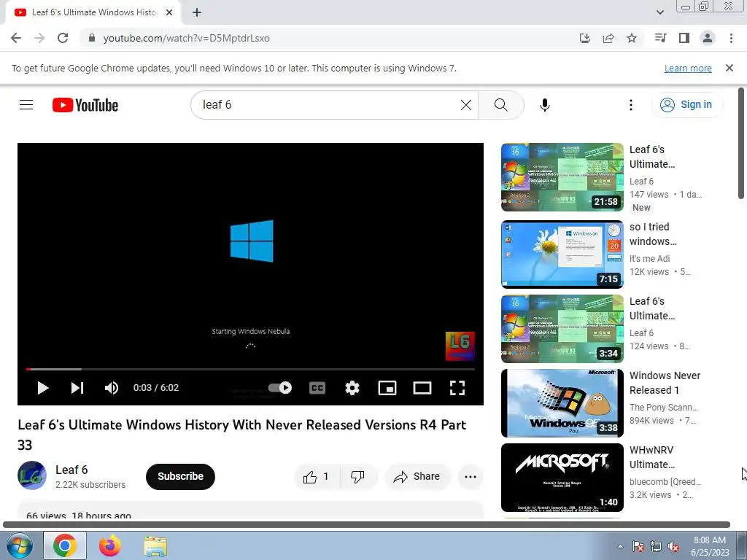Viewport: 747px width, 560px height.
Task: Open Learn more about Chrome updates
Action: point(688,68)
